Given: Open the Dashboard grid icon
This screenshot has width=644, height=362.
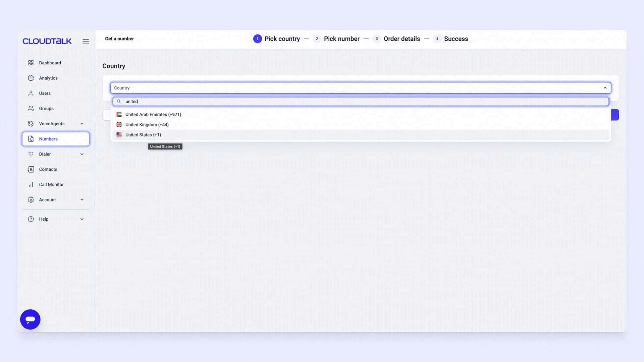Looking at the screenshot, I should [31, 63].
